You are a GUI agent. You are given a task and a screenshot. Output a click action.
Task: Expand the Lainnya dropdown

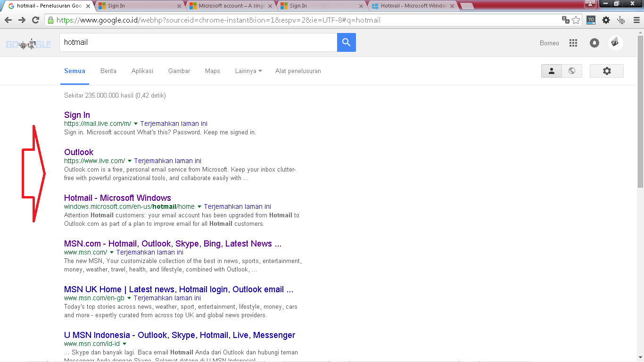[x=248, y=71]
